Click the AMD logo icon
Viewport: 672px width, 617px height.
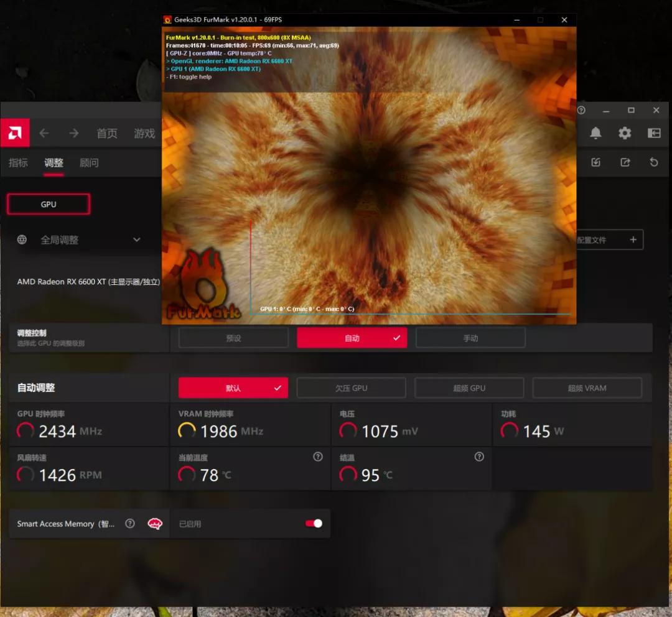point(15,133)
